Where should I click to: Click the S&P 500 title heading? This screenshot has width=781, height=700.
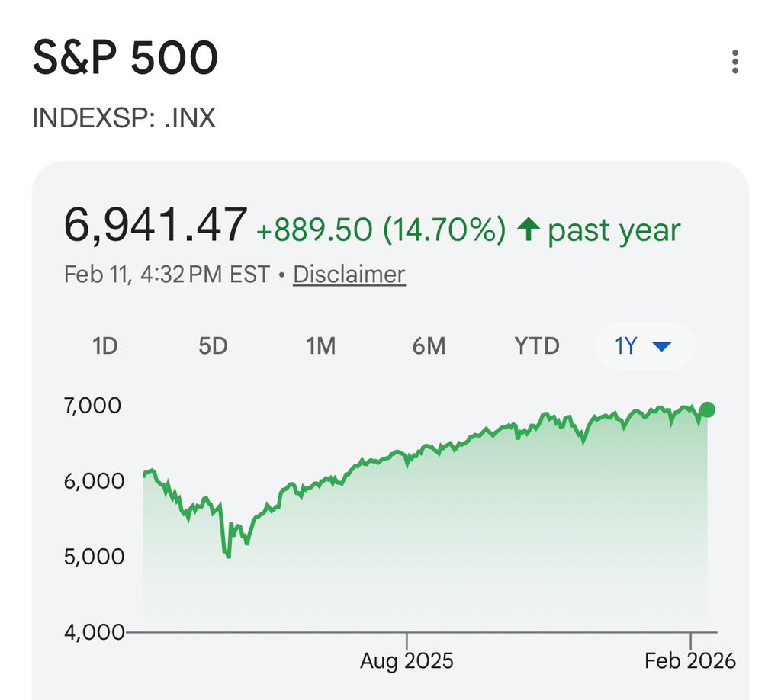pos(125,57)
